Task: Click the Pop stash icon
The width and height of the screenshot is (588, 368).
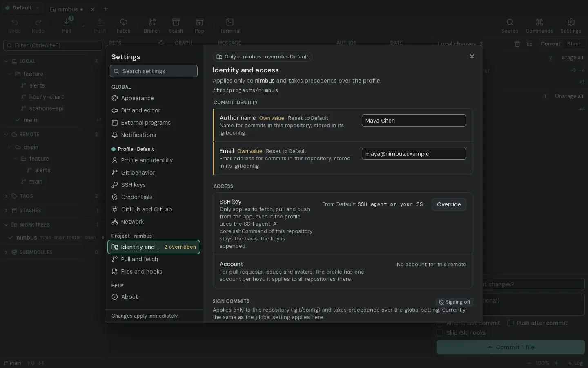Action: [x=199, y=26]
